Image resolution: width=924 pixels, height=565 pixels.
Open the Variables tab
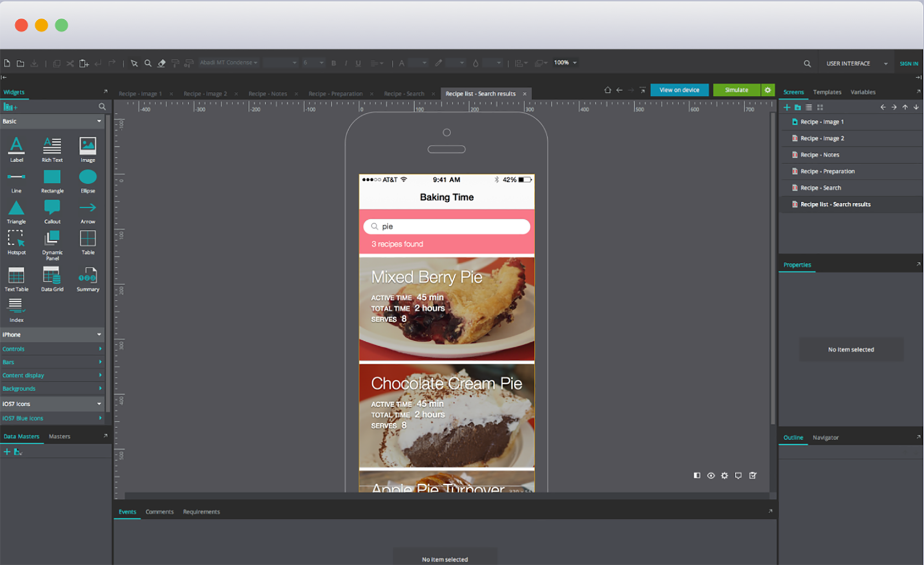[863, 92]
